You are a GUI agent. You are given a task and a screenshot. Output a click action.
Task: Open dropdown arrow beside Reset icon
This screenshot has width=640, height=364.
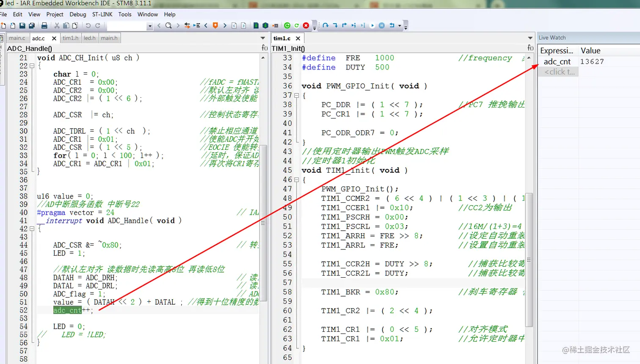point(400,26)
